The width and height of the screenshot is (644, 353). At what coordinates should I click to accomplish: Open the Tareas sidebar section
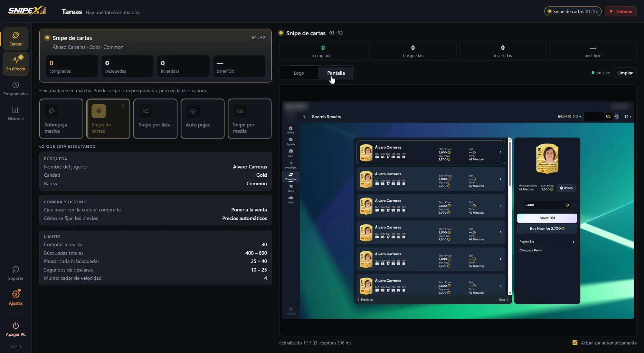15,39
